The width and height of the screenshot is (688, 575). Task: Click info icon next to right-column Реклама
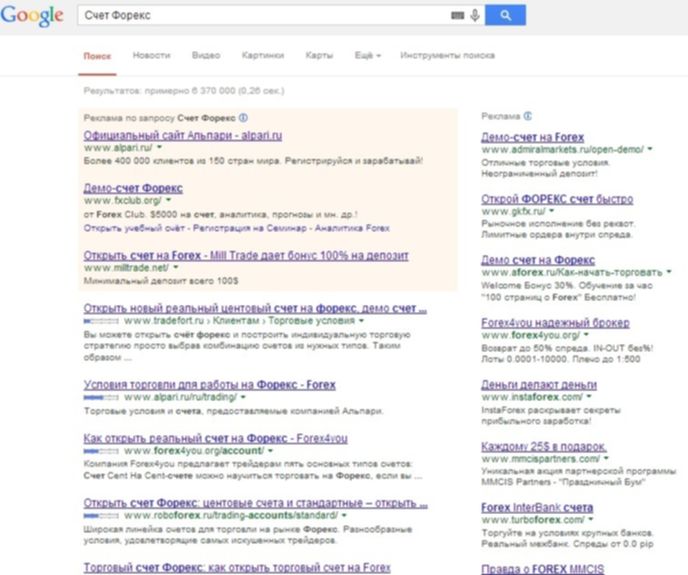coord(526,115)
